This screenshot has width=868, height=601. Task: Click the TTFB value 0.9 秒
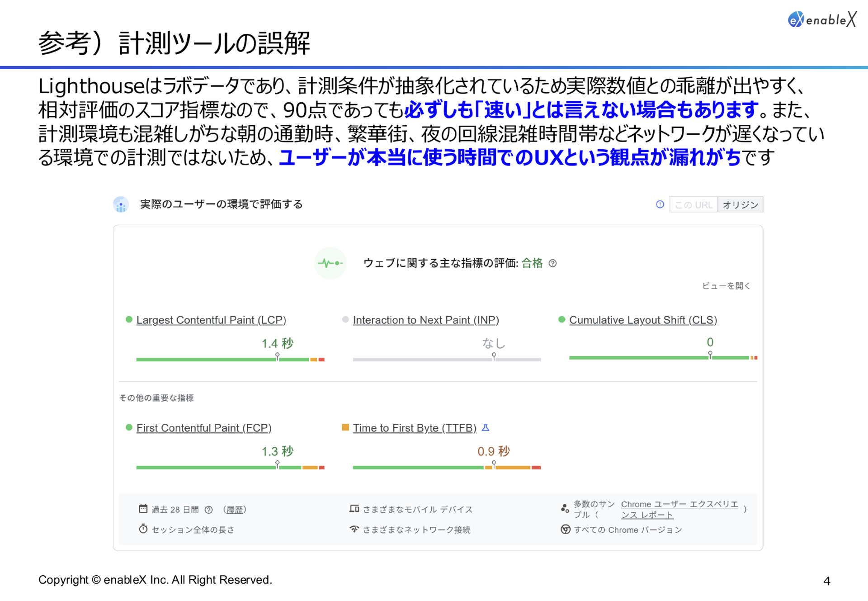pyautogui.click(x=494, y=451)
